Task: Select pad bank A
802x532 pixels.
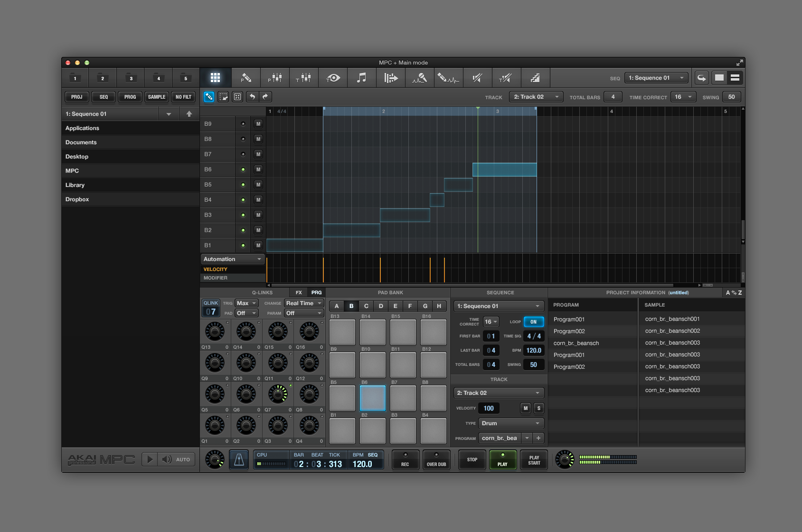Action: [x=337, y=306]
